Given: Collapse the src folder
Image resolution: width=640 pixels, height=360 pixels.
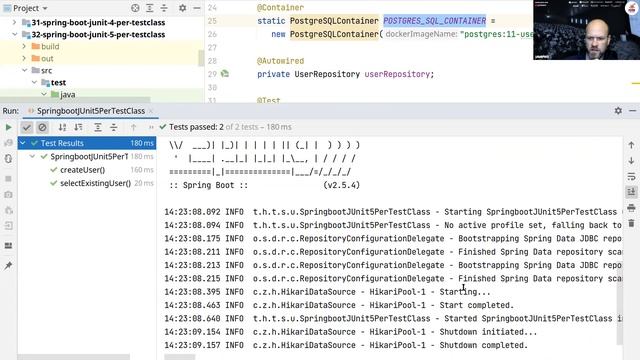Looking at the screenshot, I should tap(24, 70).
